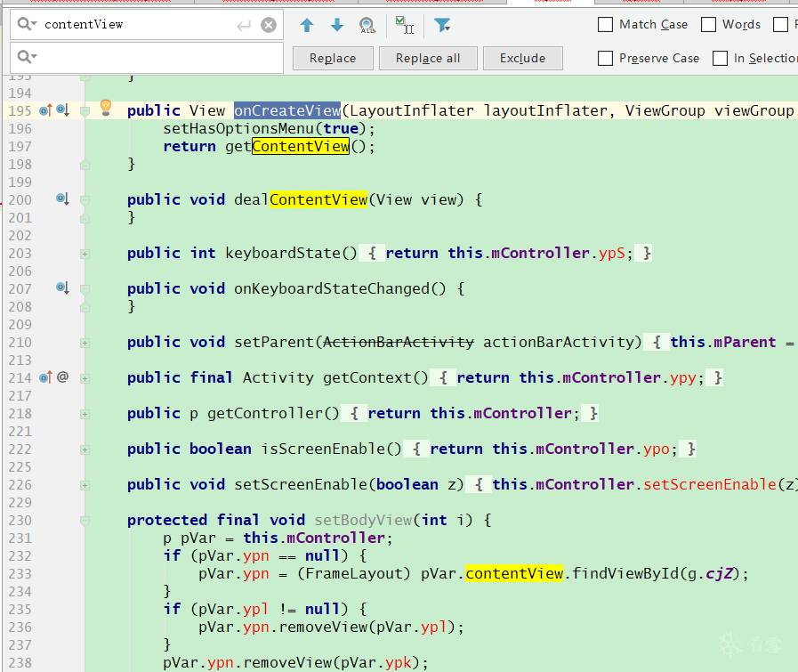Click the Find All occurrences icon

tap(367, 25)
